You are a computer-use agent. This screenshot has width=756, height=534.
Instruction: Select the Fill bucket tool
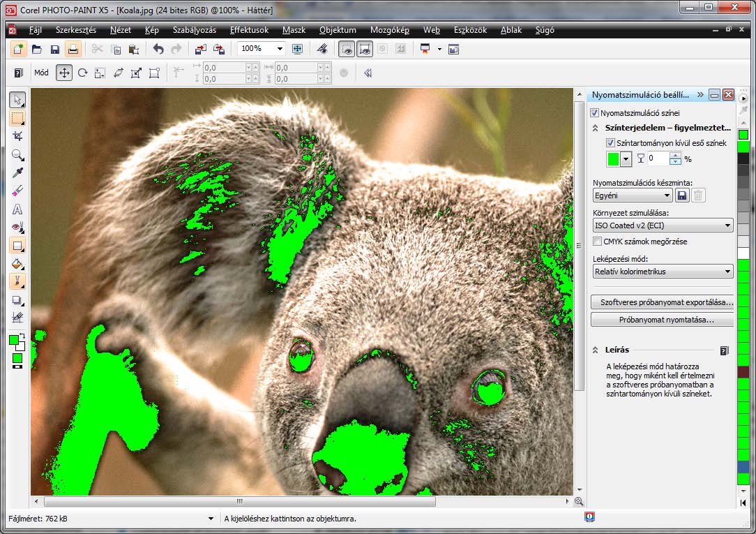17,264
